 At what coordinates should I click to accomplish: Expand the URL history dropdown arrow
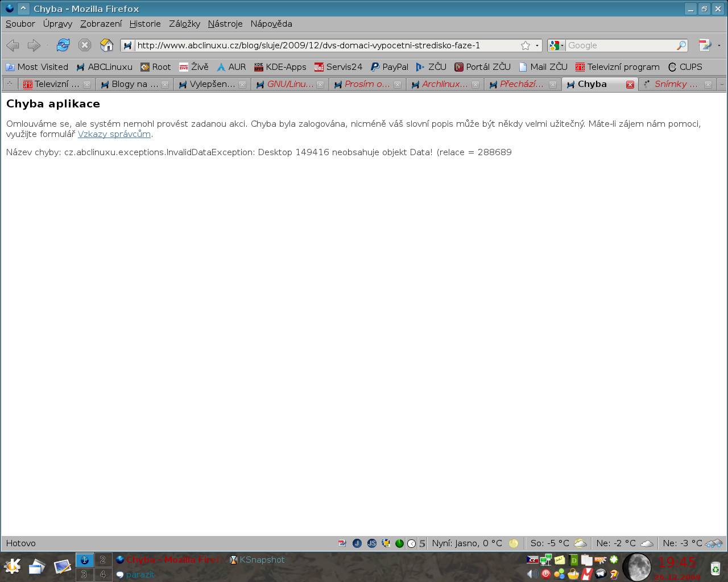pyautogui.click(x=537, y=45)
